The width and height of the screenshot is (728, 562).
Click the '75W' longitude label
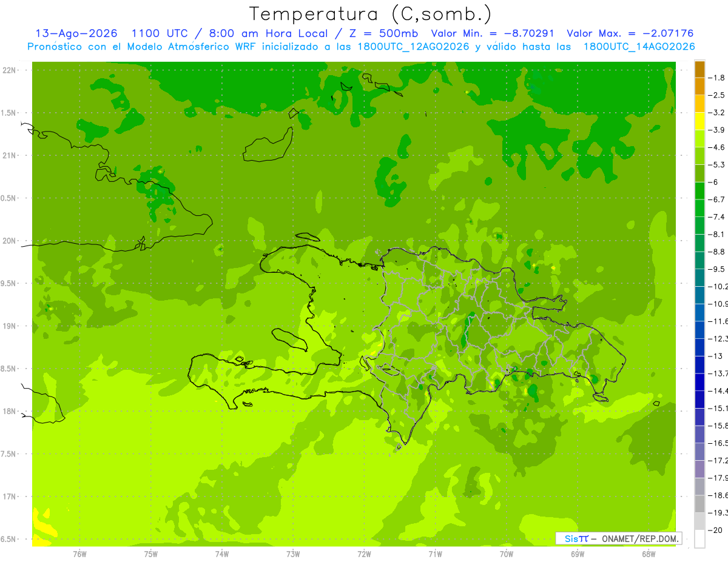(x=150, y=554)
